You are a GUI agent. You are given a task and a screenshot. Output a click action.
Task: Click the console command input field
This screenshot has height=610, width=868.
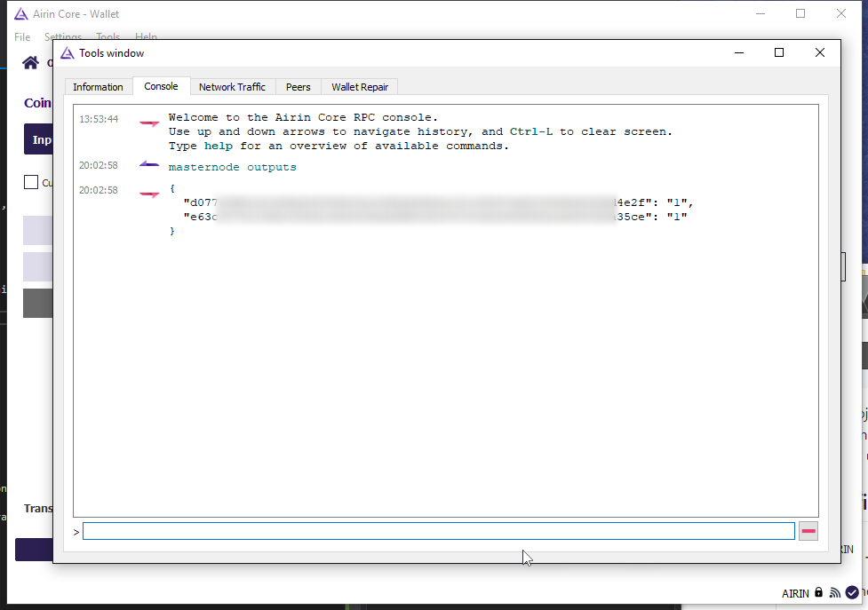438,531
